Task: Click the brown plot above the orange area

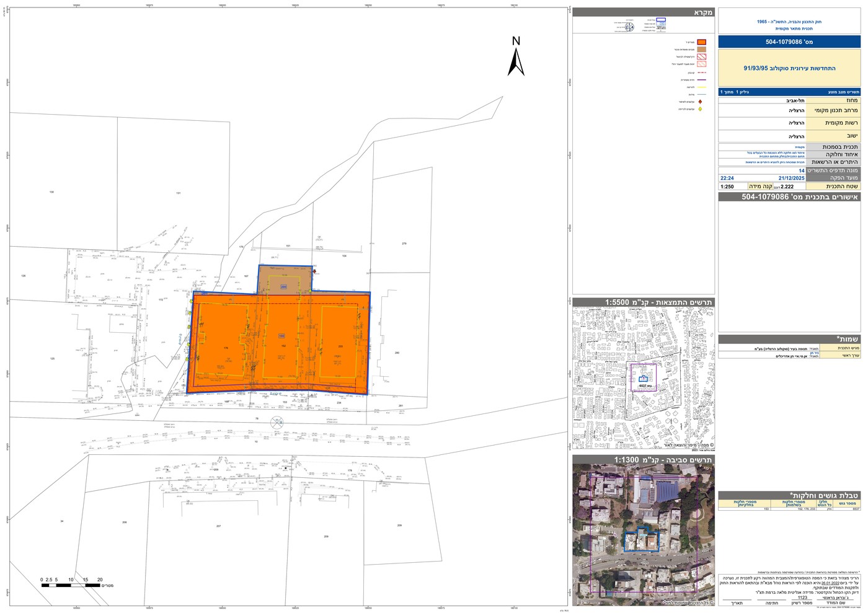Action: click(285, 279)
